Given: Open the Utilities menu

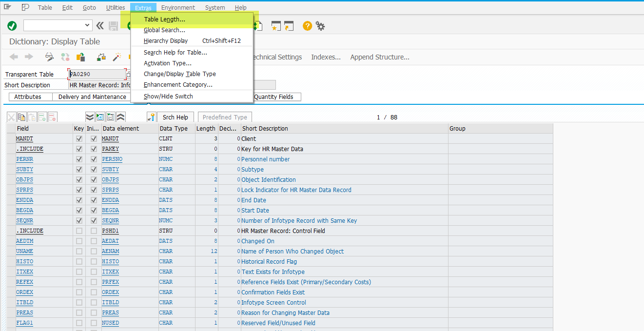Looking at the screenshot, I should coord(116,8).
